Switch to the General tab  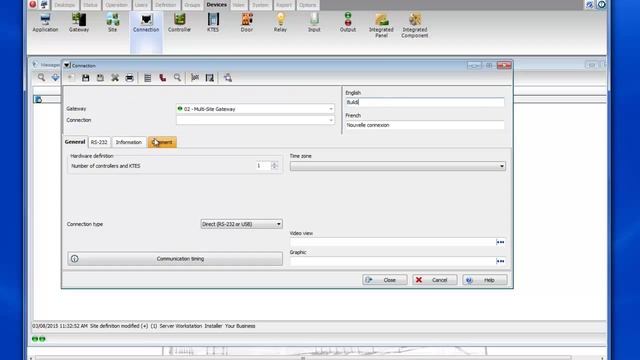(x=75, y=142)
